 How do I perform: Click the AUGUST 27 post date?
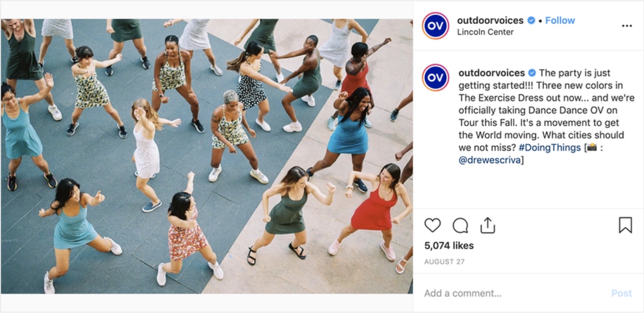[444, 262]
